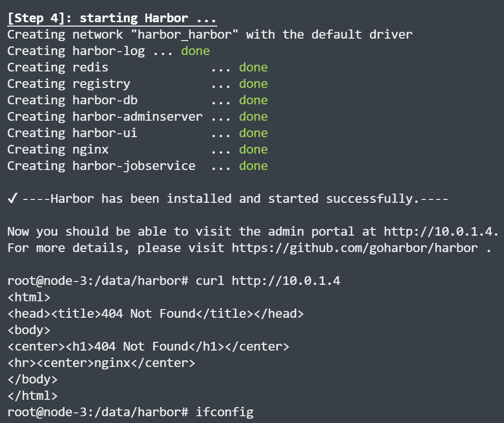The width and height of the screenshot is (504, 423).
Task: Click the done status on the redis line
Action: (x=253, y=68)
